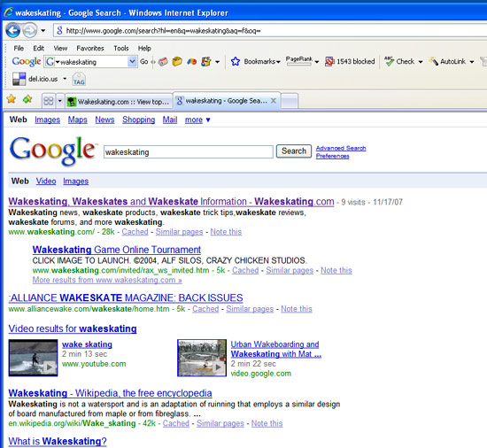The image size is (487, 448).
Task: Expand the Google Toolbar search history dropdown
Action: pos(132,61)
